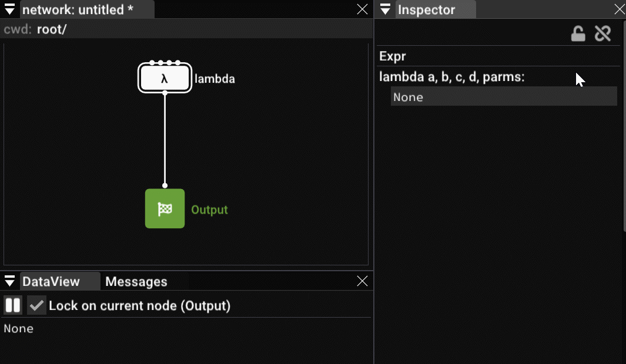This screenshot has height=364, width=626.
Task: Uncheck Lock on current node checkbox
Action: 36,305
